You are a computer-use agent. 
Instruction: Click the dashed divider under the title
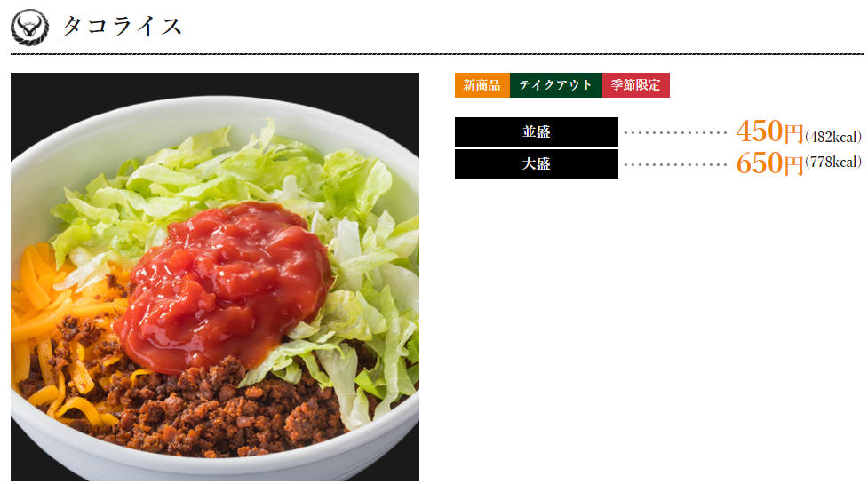(437, 55)
